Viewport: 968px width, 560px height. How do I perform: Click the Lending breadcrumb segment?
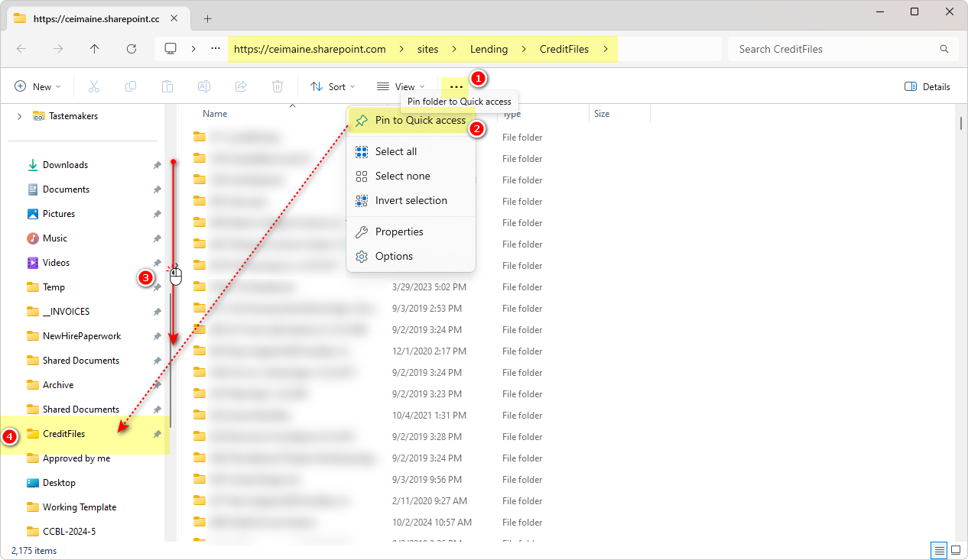489,49
